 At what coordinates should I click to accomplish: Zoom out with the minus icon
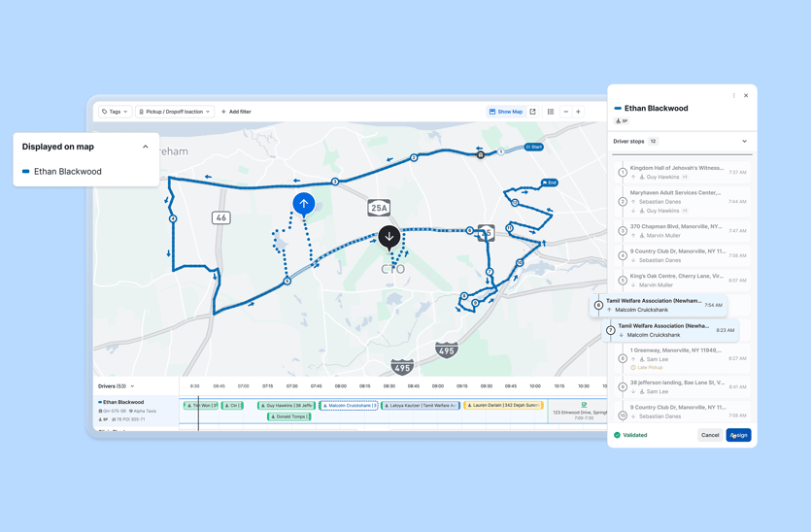pyautogui.click(x=566, y=112)
